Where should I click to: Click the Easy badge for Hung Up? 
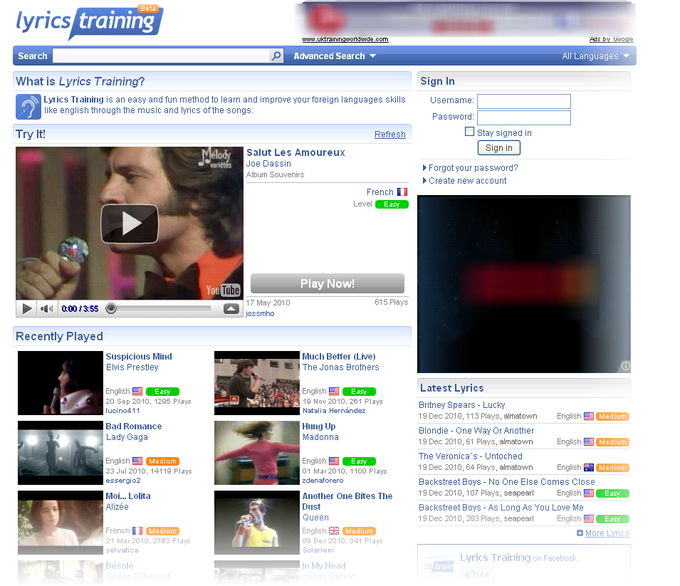point(359,461)
